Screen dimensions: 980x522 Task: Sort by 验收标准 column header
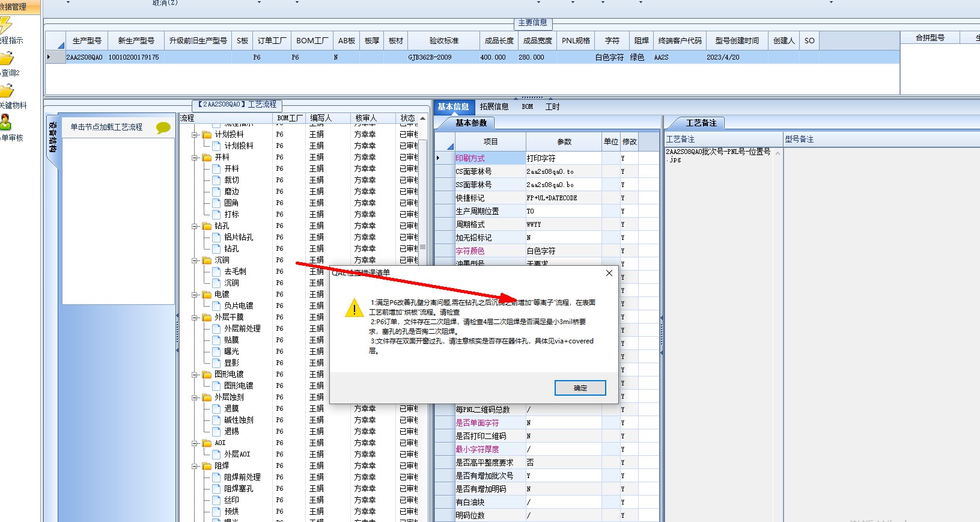444,41
